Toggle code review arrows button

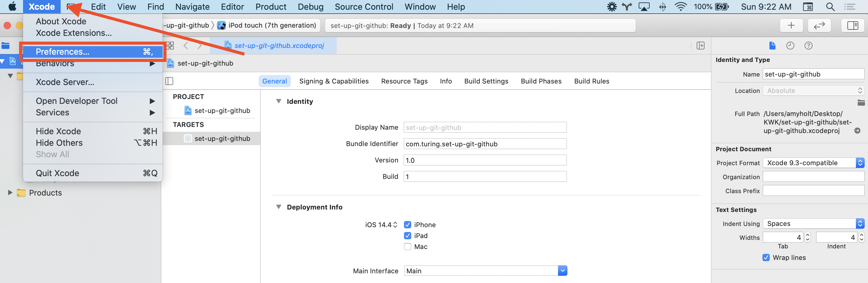coord(819,25)
